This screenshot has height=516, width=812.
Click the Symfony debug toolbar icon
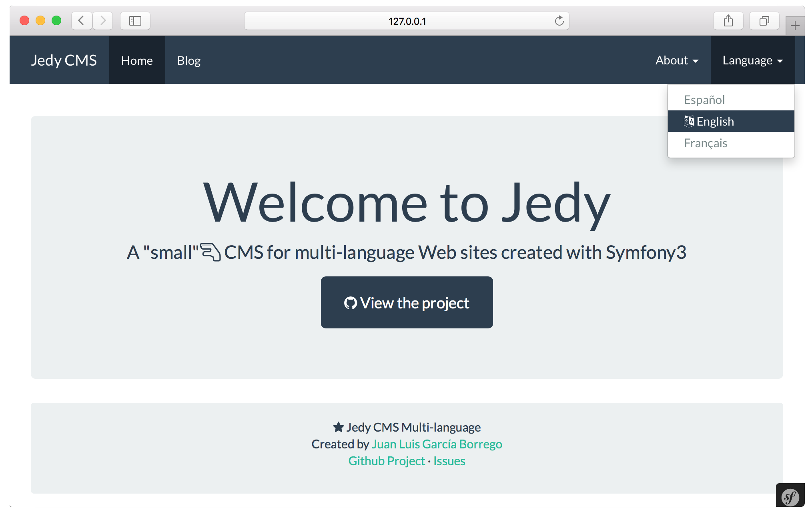tap(790, 497)
